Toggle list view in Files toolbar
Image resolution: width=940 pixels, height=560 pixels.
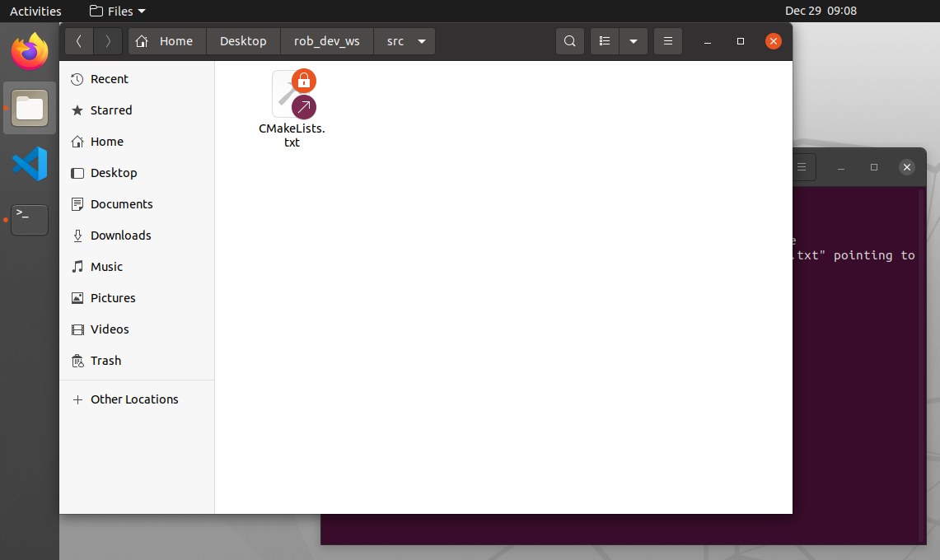pos(605,41)
